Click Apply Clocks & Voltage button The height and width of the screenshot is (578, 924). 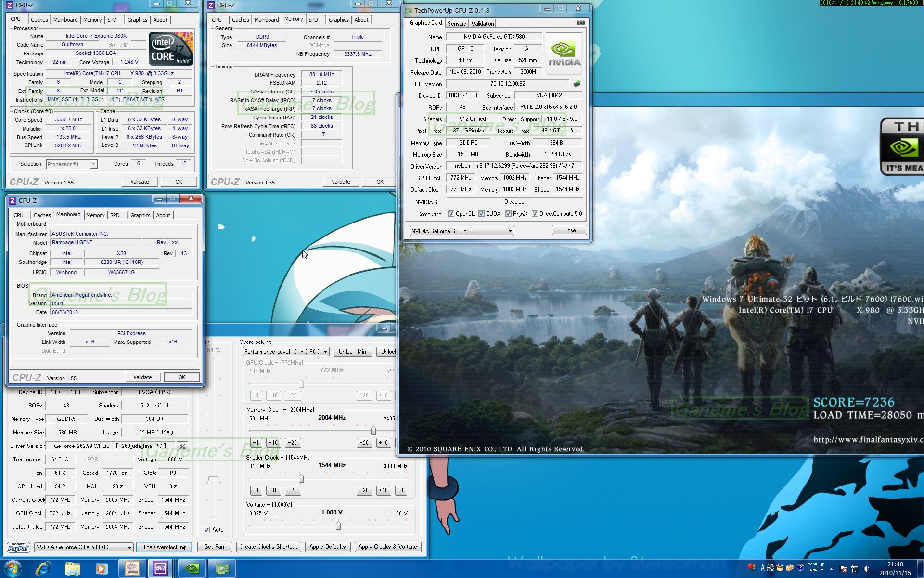click(387, 547)
